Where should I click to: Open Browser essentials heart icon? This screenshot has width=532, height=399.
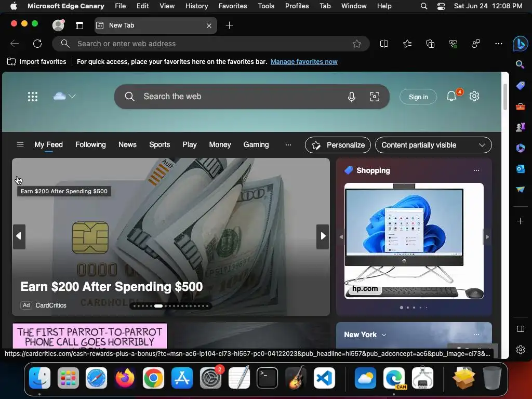coord(453,44)
